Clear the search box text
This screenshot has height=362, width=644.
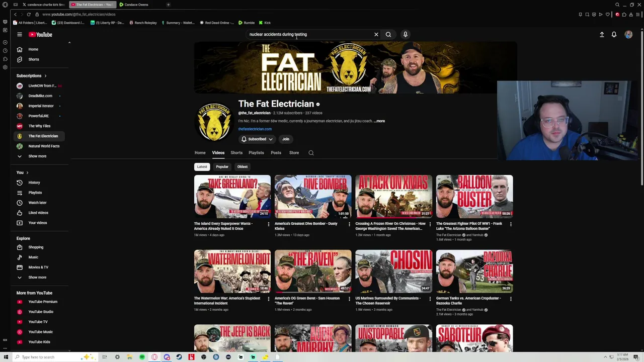[x=376, y=35]
